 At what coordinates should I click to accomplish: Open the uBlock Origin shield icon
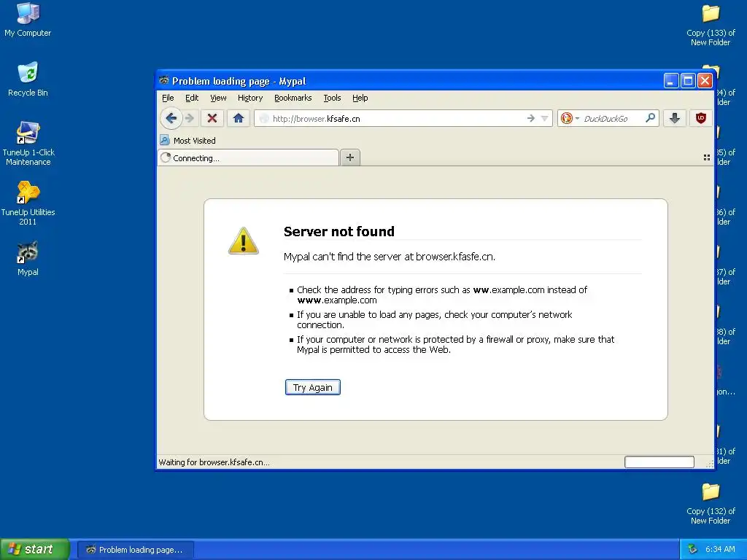tap(700, 118)
